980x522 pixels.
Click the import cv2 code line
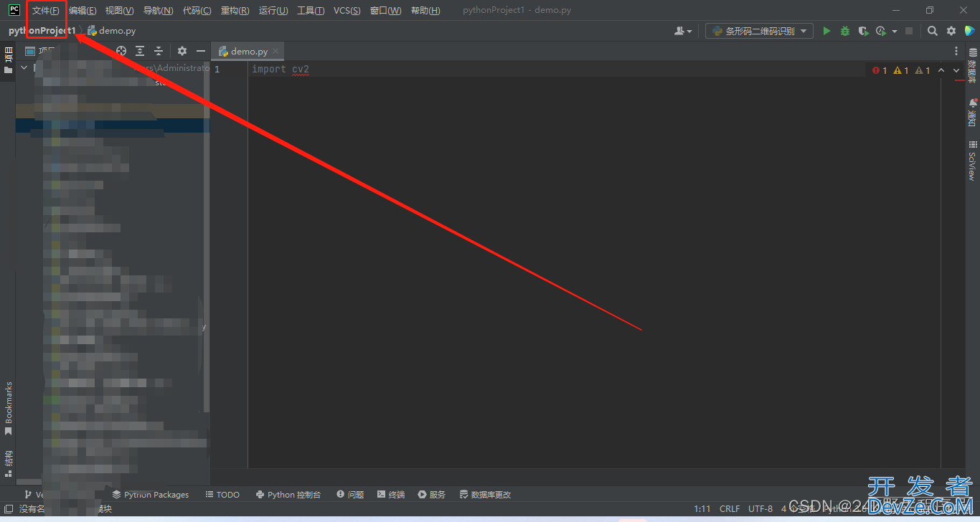point(281,70)
